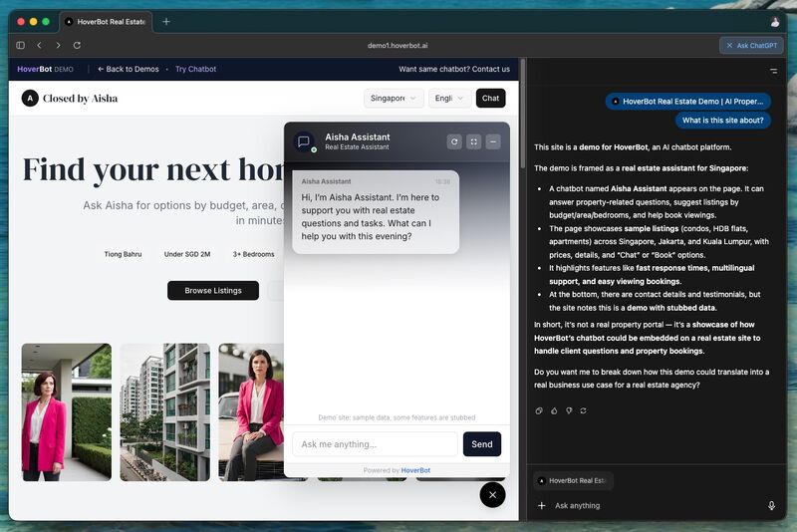Click the HoverBot Real Est attachment chip
Screen dimensions: 797x532
point(574,480)
